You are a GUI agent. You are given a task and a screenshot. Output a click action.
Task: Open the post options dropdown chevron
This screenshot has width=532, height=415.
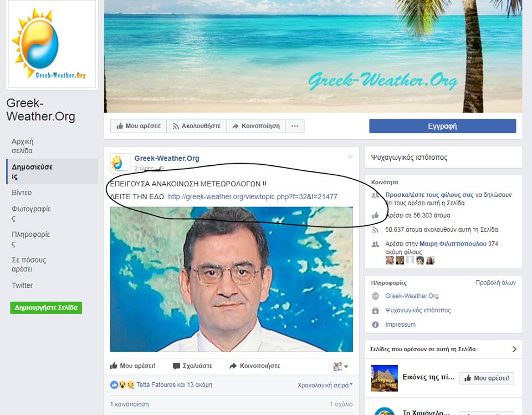click(350, 157)
